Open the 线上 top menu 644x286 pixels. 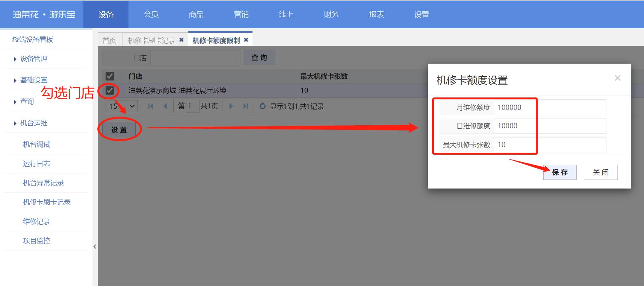[286, 14]
